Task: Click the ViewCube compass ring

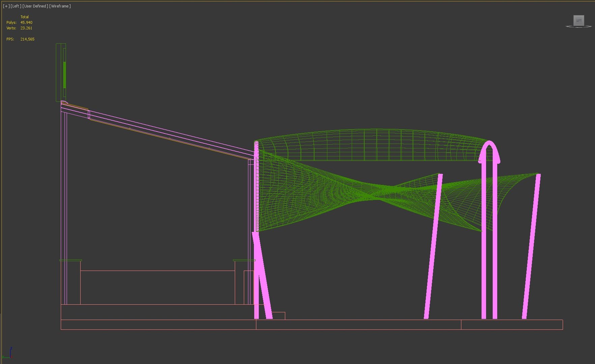Action: point(578,26)
